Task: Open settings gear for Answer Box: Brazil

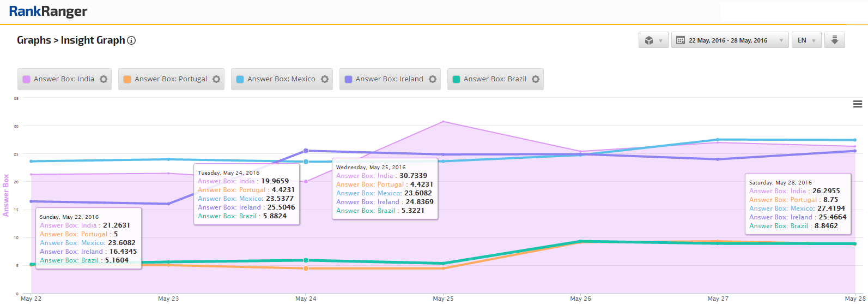Action: (x=536, y=79)
